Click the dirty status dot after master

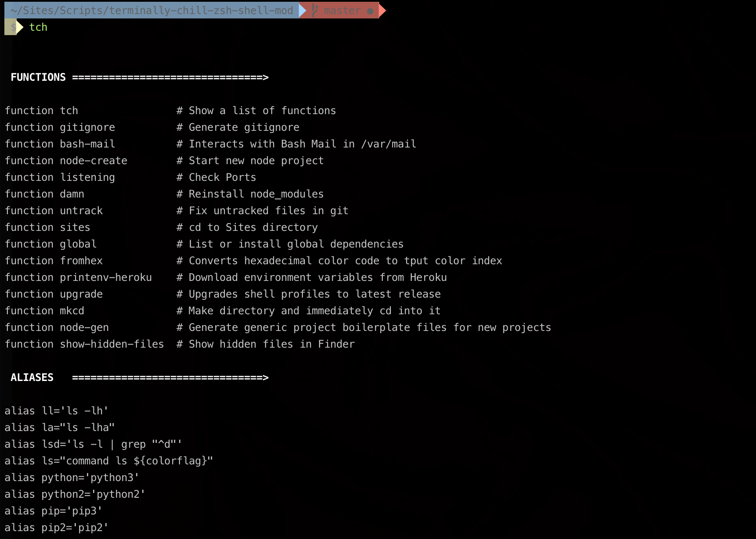point(370,11)
